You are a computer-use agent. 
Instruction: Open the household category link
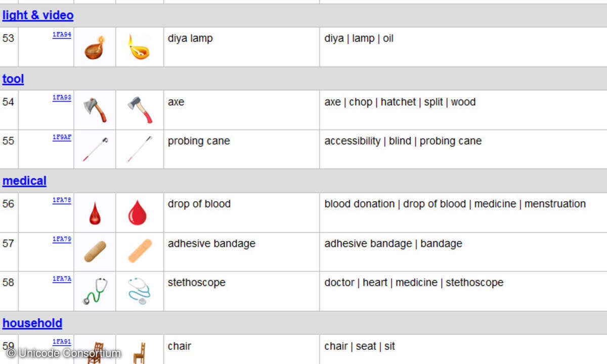(32, 323)
